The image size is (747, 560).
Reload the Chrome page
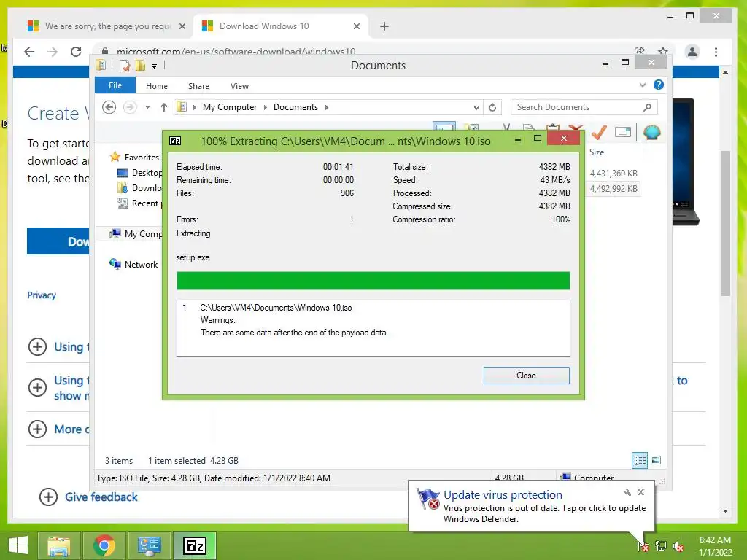76,52
